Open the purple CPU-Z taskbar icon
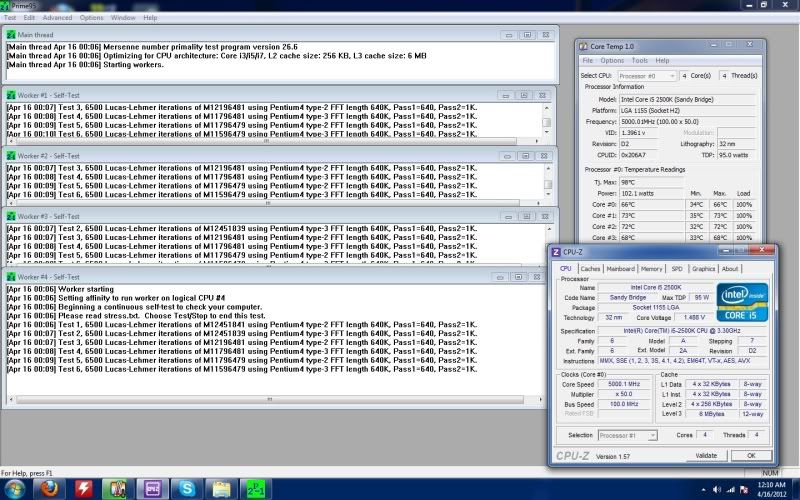The height and width of the screenshot is (500, 800). (153, 489)
